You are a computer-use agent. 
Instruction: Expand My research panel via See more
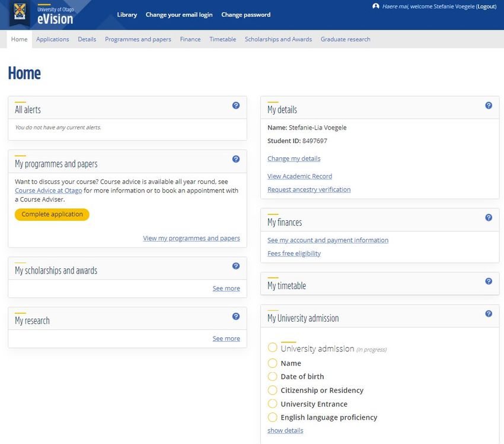(226, 338)
